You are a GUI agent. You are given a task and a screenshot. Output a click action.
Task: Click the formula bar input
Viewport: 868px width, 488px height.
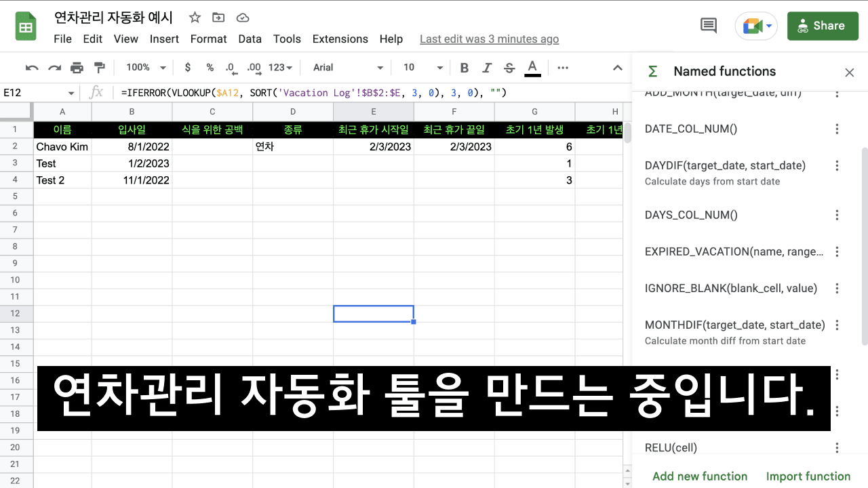pyautogui.click(x=366, y=93)
